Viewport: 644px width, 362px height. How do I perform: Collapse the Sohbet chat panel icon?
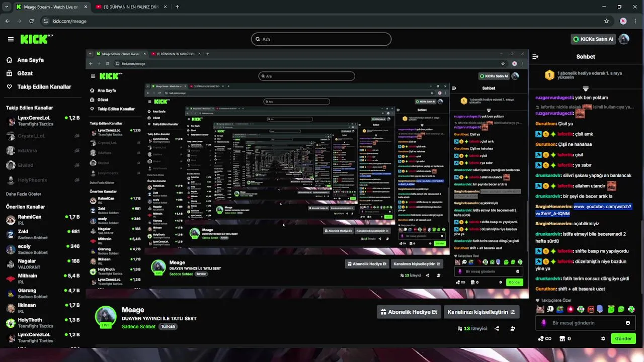pos(535,57)
